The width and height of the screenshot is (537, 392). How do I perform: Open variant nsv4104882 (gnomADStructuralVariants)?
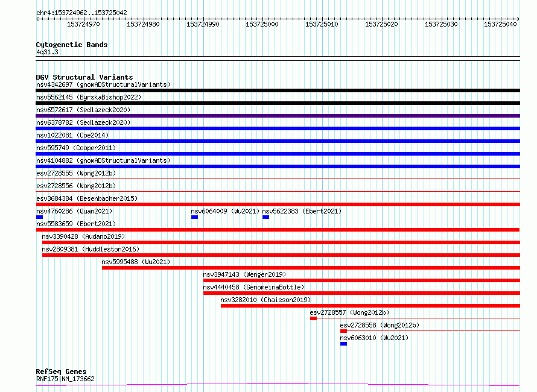point(103,160)
